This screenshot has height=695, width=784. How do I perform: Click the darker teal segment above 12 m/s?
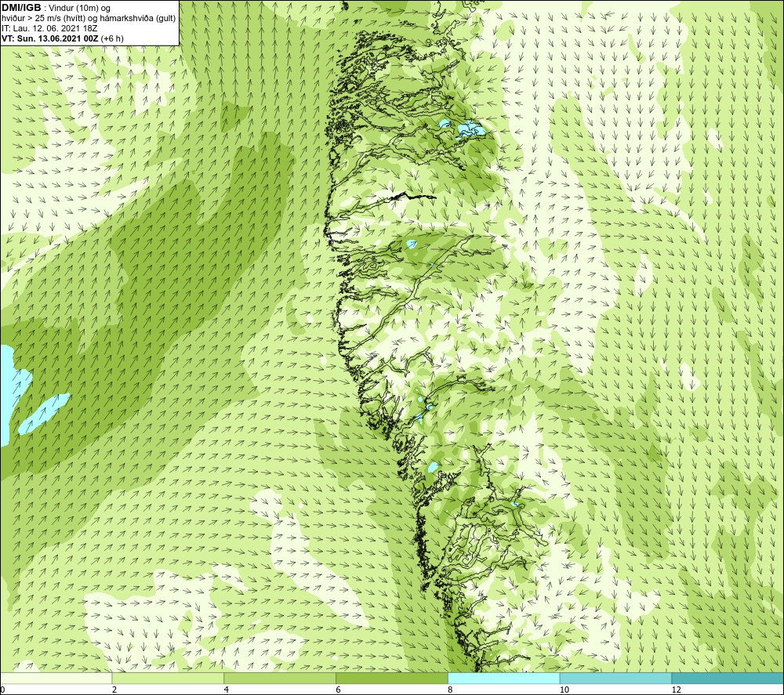tap(728, 678)
